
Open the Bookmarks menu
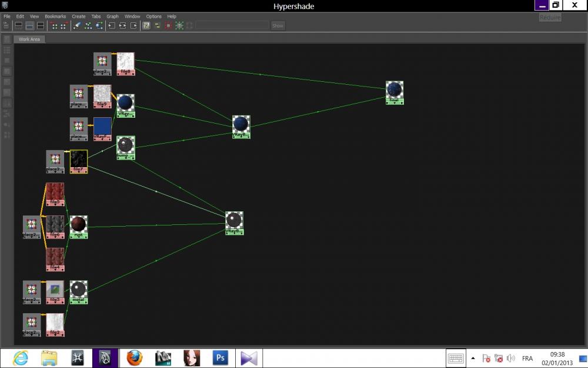pos(55,16)
